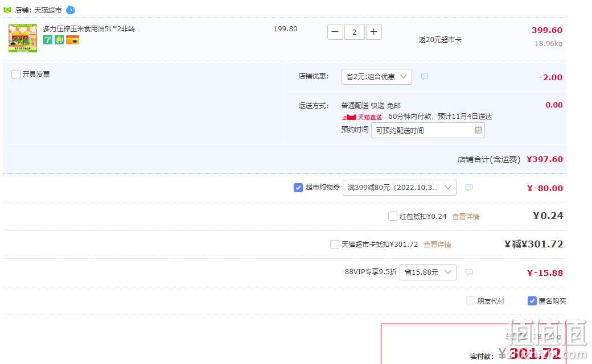
Task: Click the green 7-day return badge
Action: click(48, 40)
